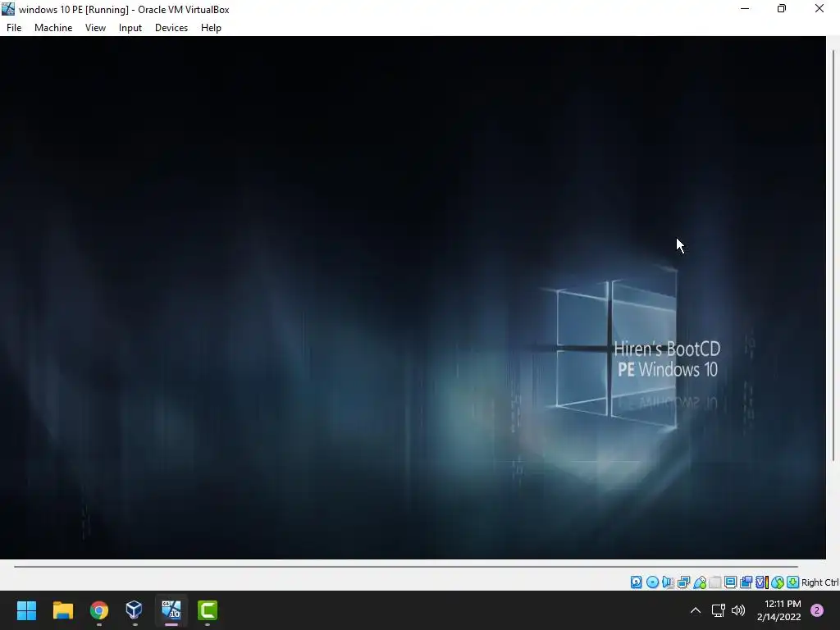The width and height of the screenshot is (840, 630).
Task: Open the USB devices status icon
Action: pos(700,582)
